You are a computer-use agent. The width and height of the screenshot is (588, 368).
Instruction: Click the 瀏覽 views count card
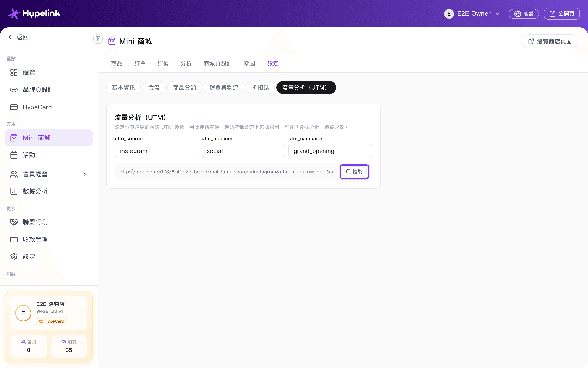point(69,346)
